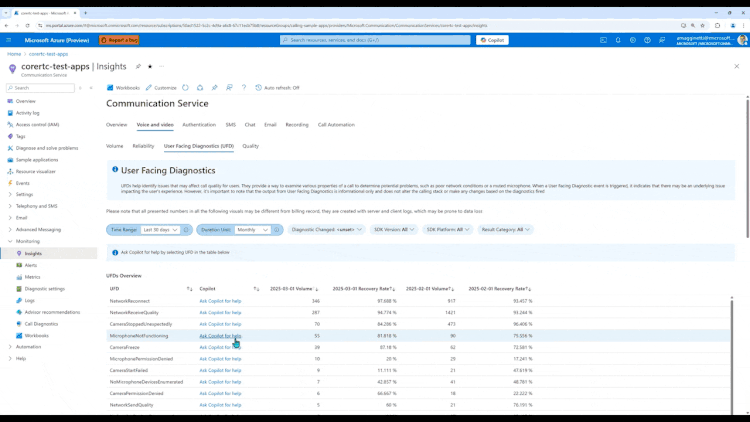Open the ellipsis menu beside Insights title
The height and width of the screenshot is (422, 750).
point(162,67)
